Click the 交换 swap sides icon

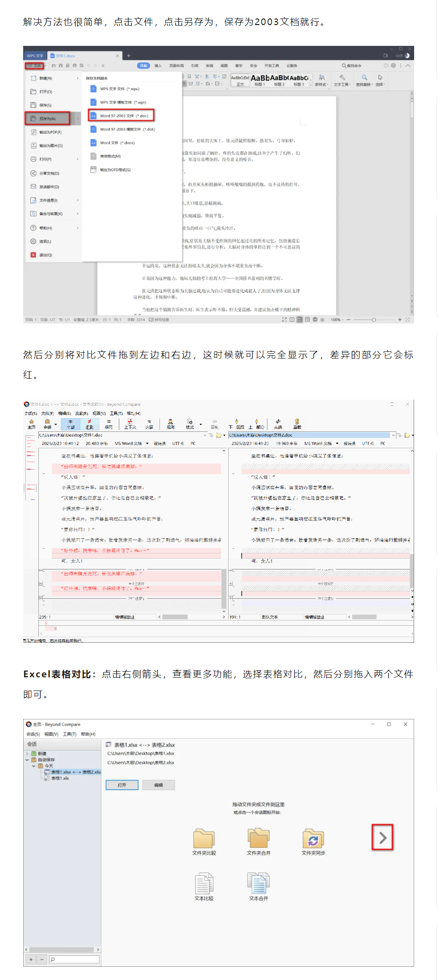[278, 423]
